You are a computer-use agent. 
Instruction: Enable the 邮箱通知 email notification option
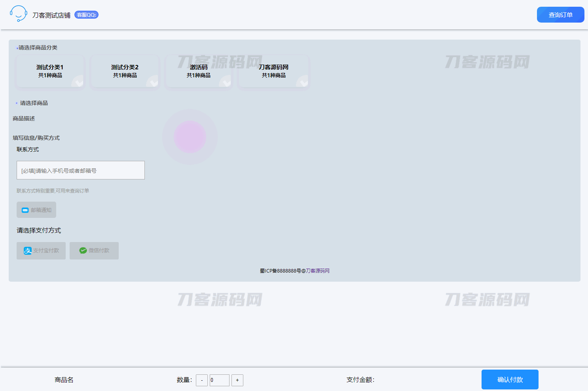(36, 210)
